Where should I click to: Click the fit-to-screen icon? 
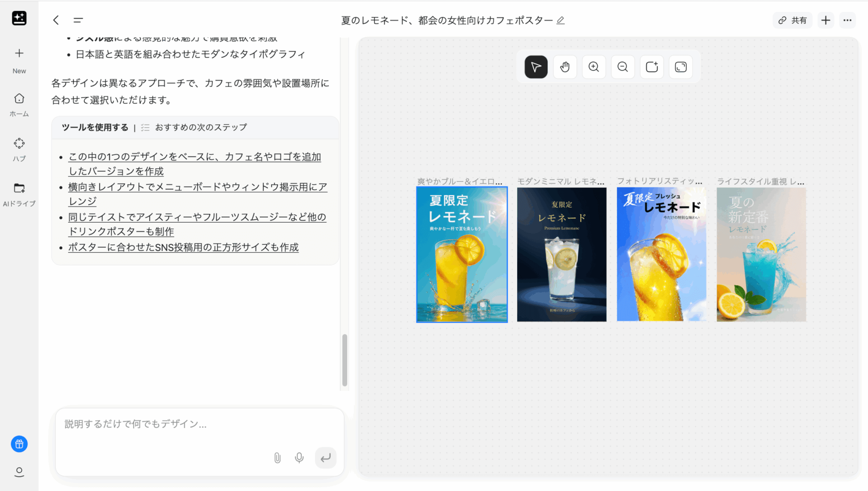pos(680,67)
